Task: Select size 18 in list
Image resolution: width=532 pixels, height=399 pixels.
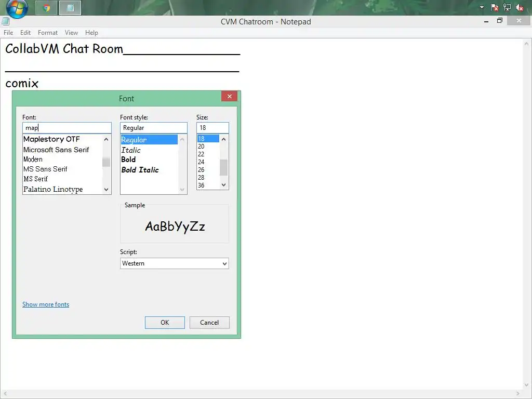Action: pyautogui.click(x=208, y=138)
